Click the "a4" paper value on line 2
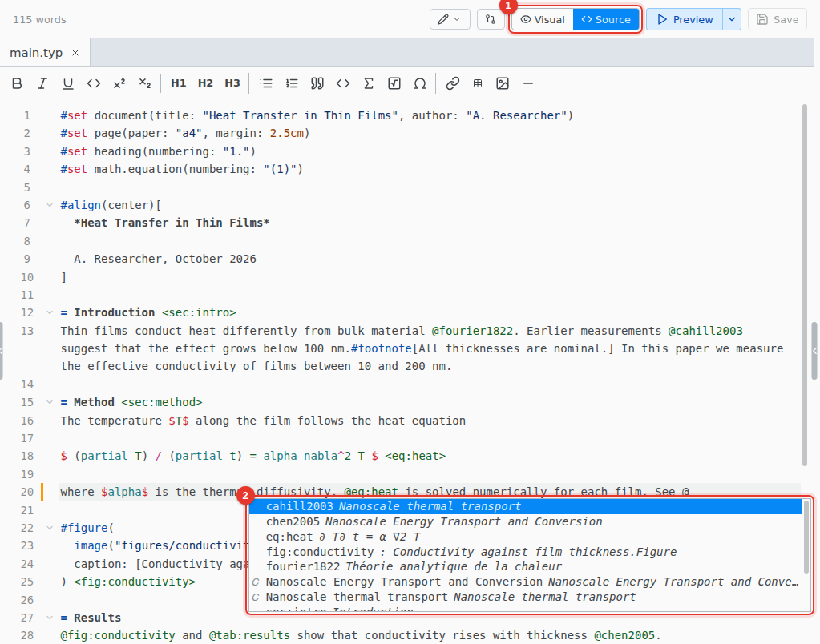Screen dimensions: 820x644 (189, 133)
